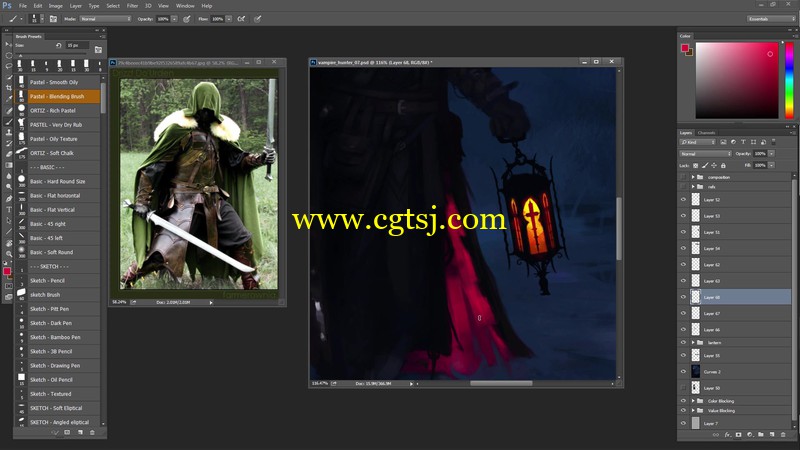Filter layers by type (T) icon
The image size is (800, 450).
pos(743,142)
